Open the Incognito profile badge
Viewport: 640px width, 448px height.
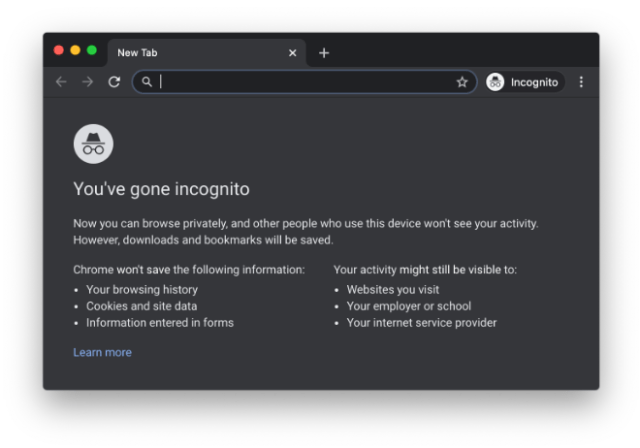(525, 82)
